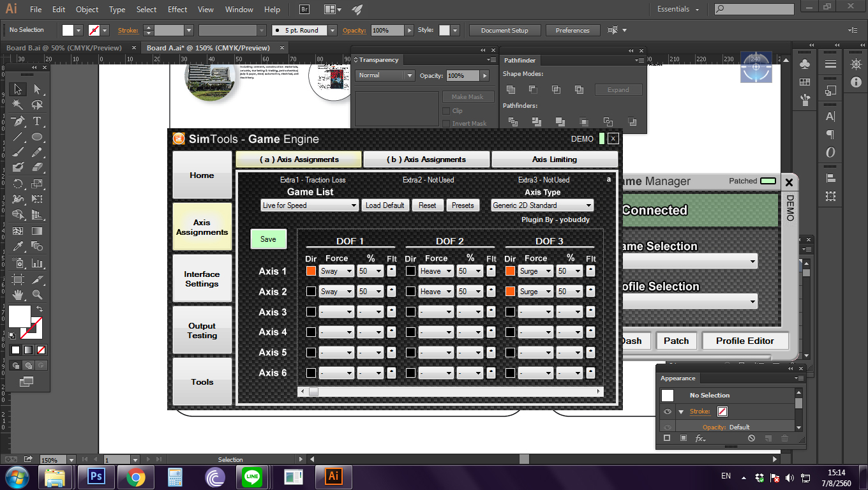
Task: Open the Window menu
Action: [x=239, y=10]
